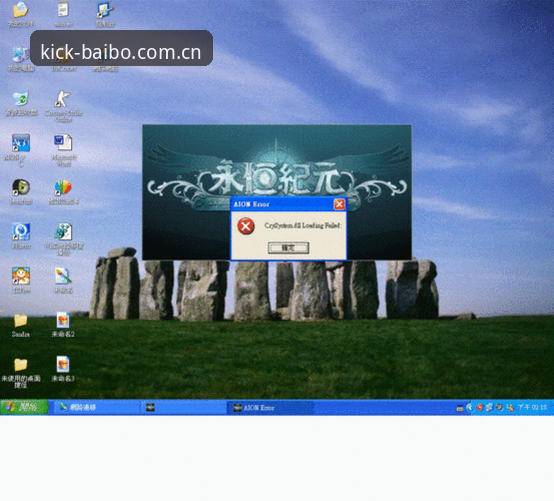554x501 pixels.
Task: Click the red shield tray icon
Action: [x=480, y=407]
